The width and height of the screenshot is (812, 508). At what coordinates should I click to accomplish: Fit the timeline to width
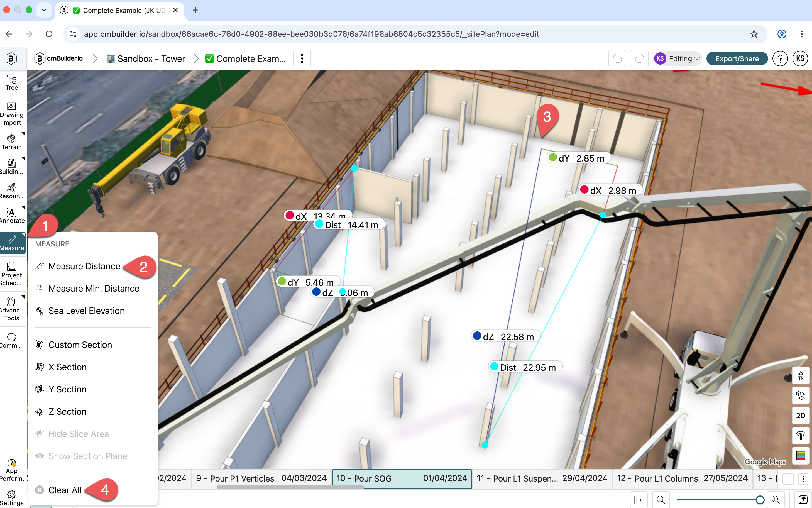point(639,500)
